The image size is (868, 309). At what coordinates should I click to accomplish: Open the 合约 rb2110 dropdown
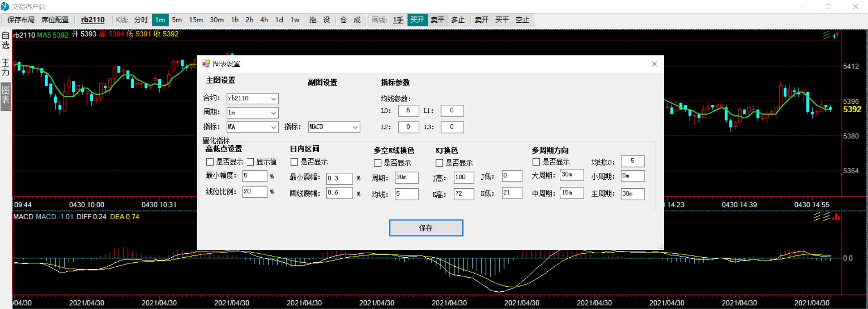click(252, 98)
